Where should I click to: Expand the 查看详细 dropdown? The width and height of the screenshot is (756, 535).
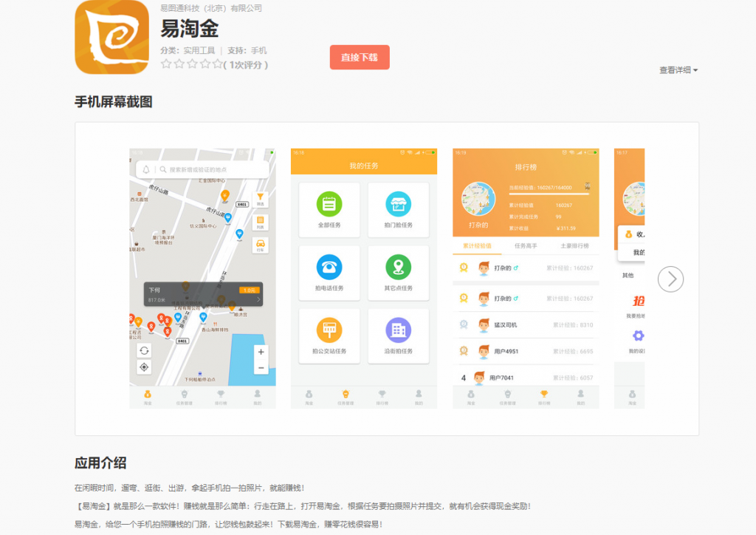(x=678, y=70)
